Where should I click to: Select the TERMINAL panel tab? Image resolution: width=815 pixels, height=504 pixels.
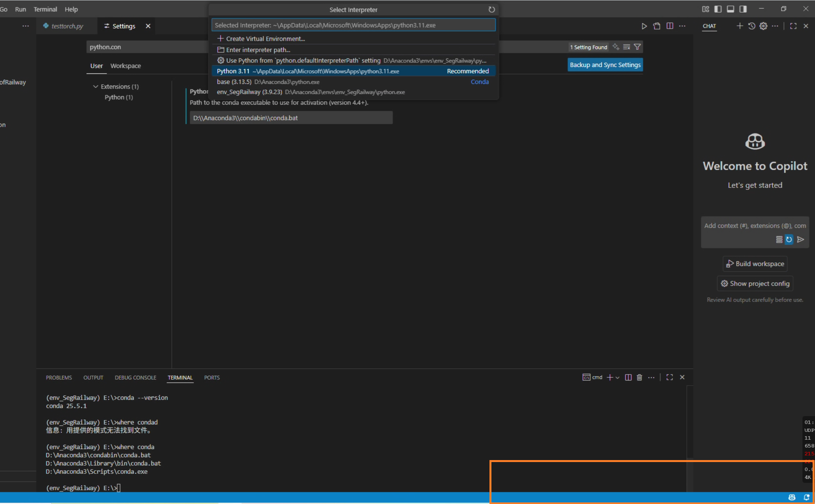coord(180,378)
